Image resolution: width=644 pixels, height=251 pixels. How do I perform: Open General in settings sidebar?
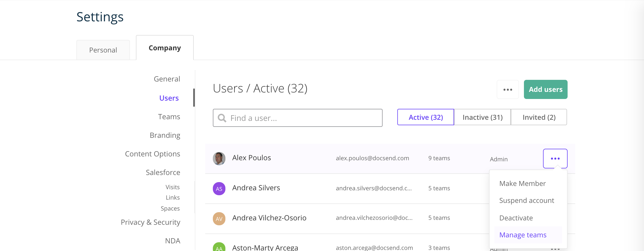click(167, 79)
